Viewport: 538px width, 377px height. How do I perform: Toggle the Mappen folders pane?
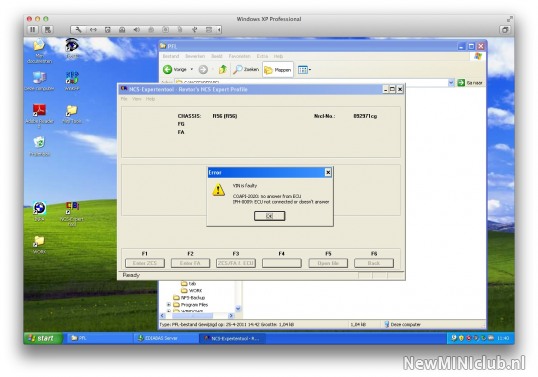278,70
